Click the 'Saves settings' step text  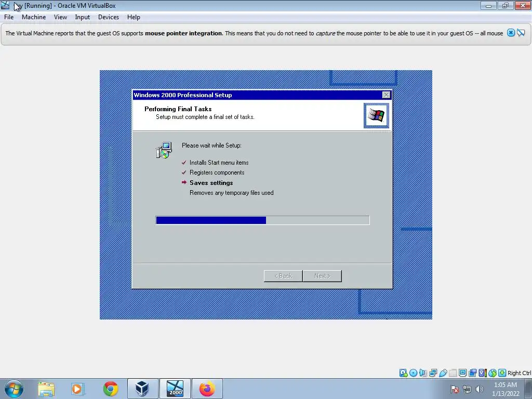tap(211, 182)
